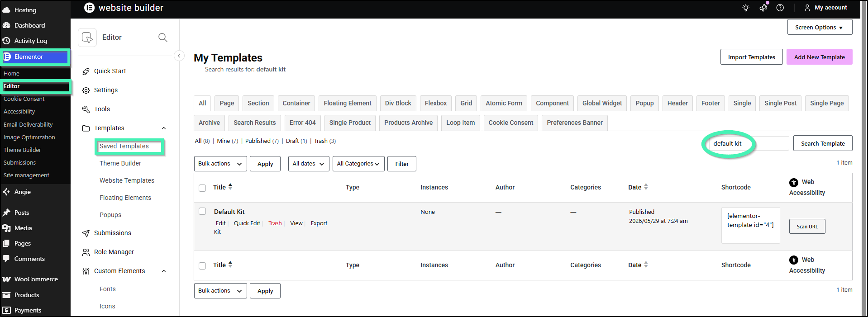
Task: Switch to the Global Widget tab
Action: (x=602, y=103)
